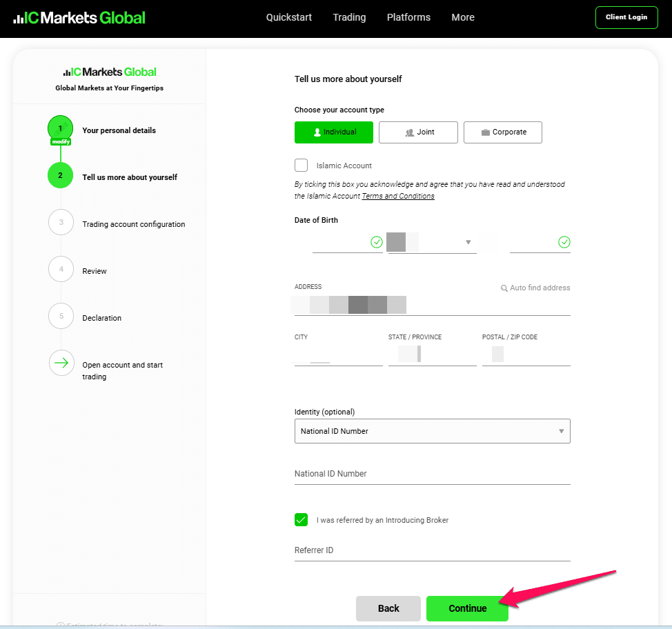
Task: Click the Trading account configuration step label
Action: pos(134,224)
